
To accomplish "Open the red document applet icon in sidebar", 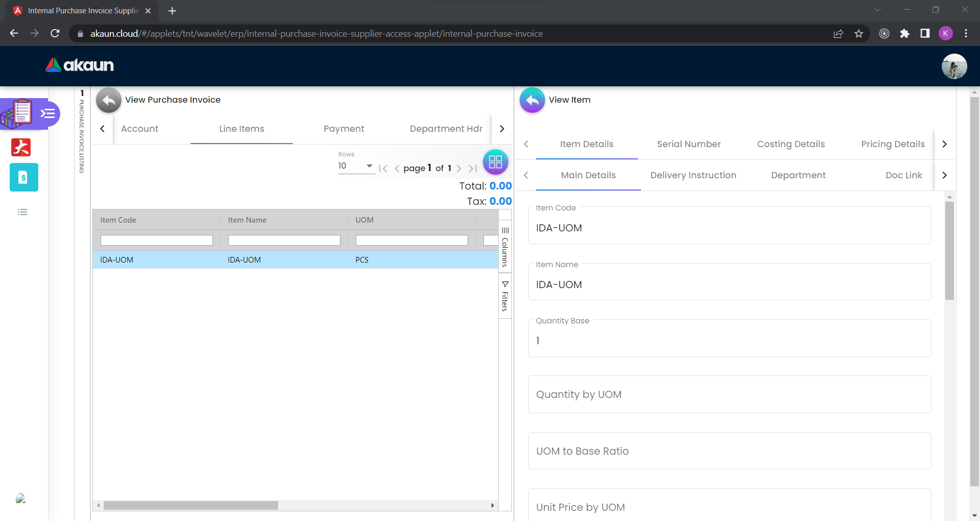I will click(21, 147).
